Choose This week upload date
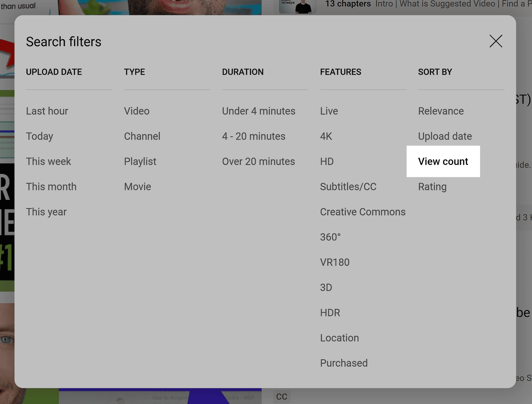 [48, 161]
